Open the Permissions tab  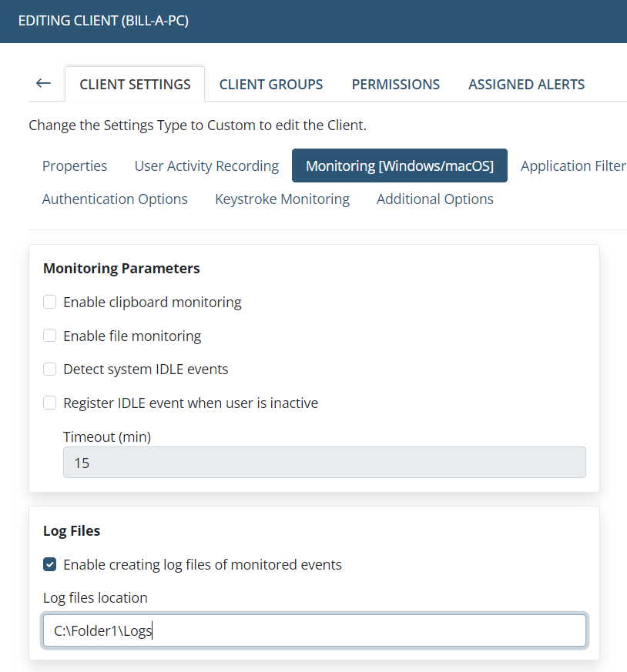coord(395,84)
